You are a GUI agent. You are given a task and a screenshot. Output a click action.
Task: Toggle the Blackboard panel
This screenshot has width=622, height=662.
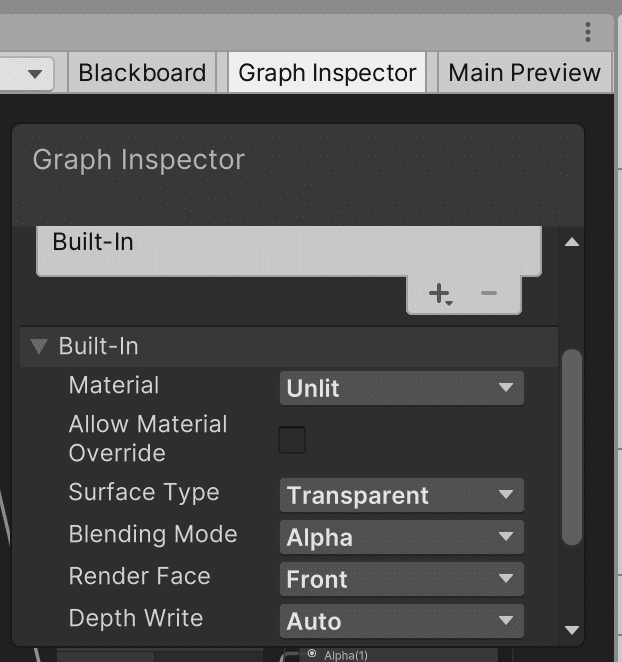pyautogui.click(x=142, y=73)
